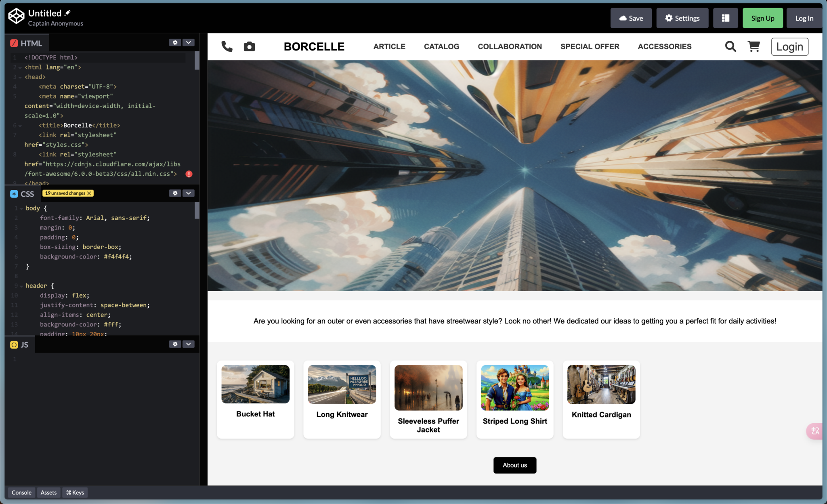Click the search magnifier icon

(x=730, y=46)
